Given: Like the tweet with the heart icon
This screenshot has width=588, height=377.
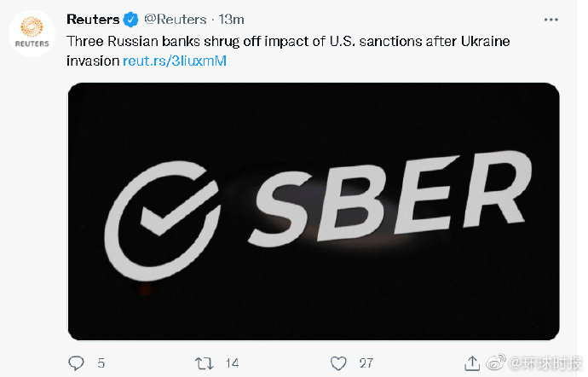Looking at the screenshot, I should click(339, 362).
